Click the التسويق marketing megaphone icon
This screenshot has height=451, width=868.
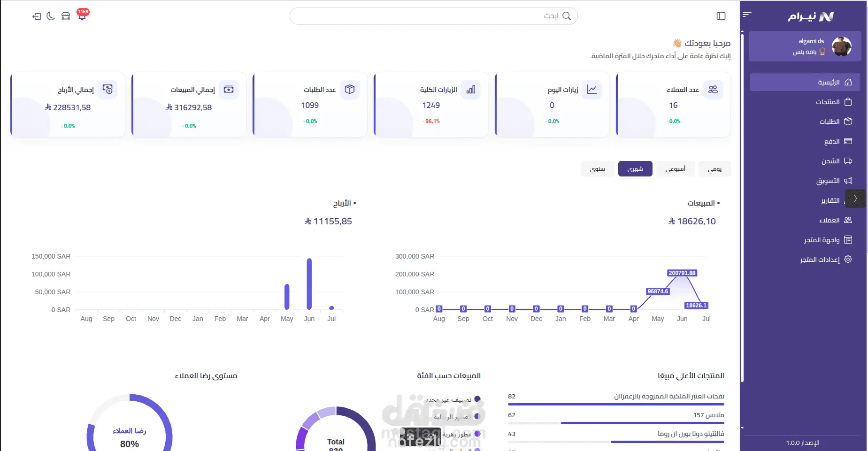tap(848, 181)
